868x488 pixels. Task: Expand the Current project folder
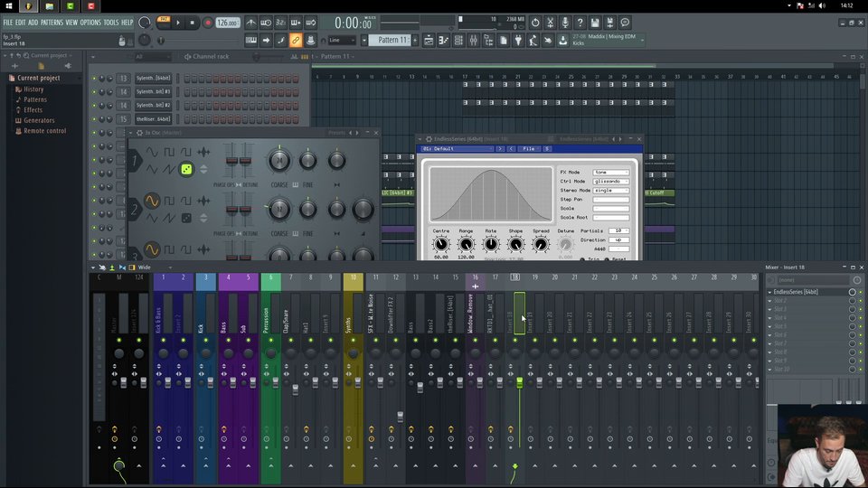pyautogui.click(x=38, y=78)
